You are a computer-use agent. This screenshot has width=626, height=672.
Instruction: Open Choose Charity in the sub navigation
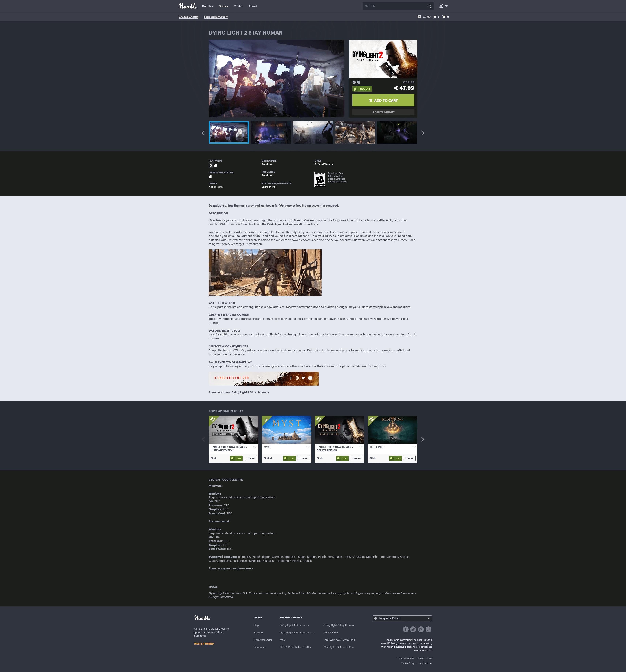(x=188, y=17)
